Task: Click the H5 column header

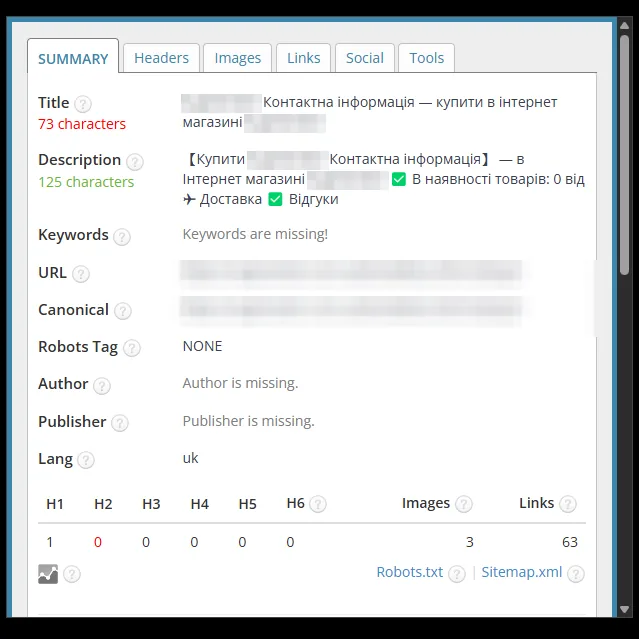Action: pyautogui.click(x=247, y=504)
